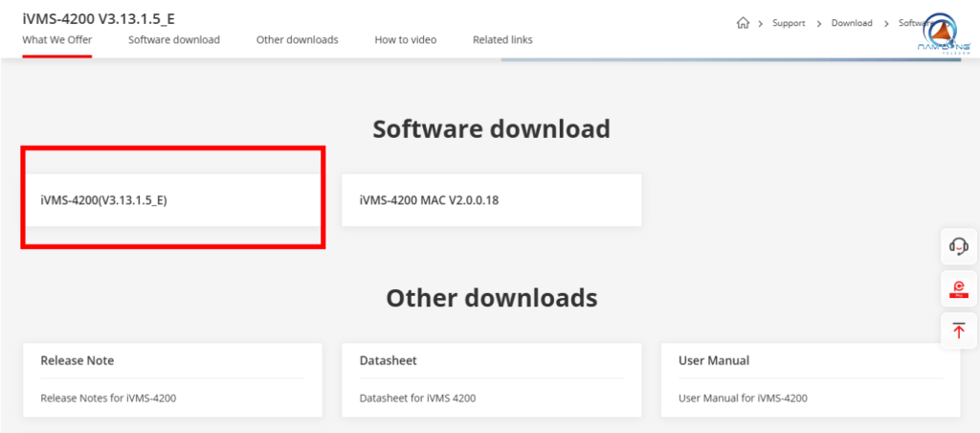This screenshot has height=433, width=980.
Task: Go to the How to video tab
Action: (x=406, y=39)
